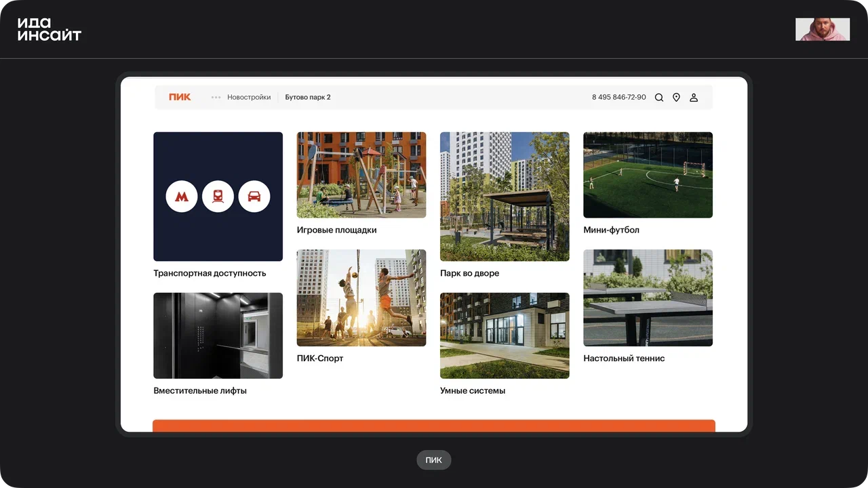Screen dimensions: 868x488
Task: Open the elevator interior photo
Action: (x=218, y=335)
